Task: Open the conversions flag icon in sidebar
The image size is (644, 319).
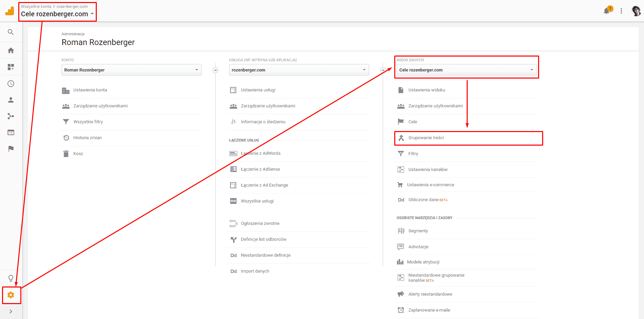Action: coord(11,149)
